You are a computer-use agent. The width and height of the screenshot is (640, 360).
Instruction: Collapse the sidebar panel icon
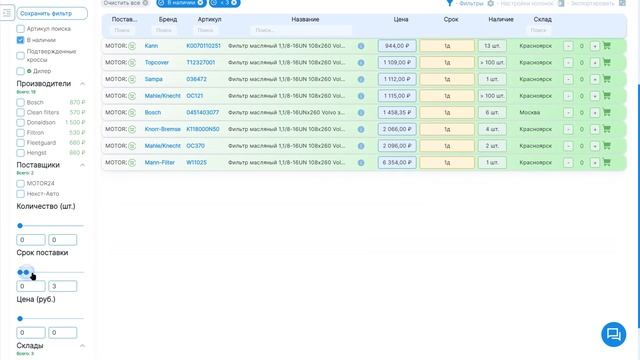tap(7, 13)
